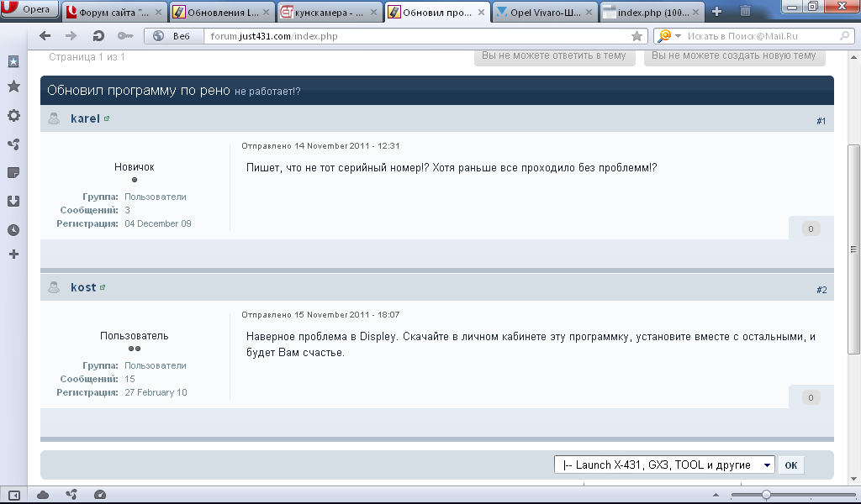Open user karel's profile link
The image size is (861, 504).
click(x=85, y=118)
